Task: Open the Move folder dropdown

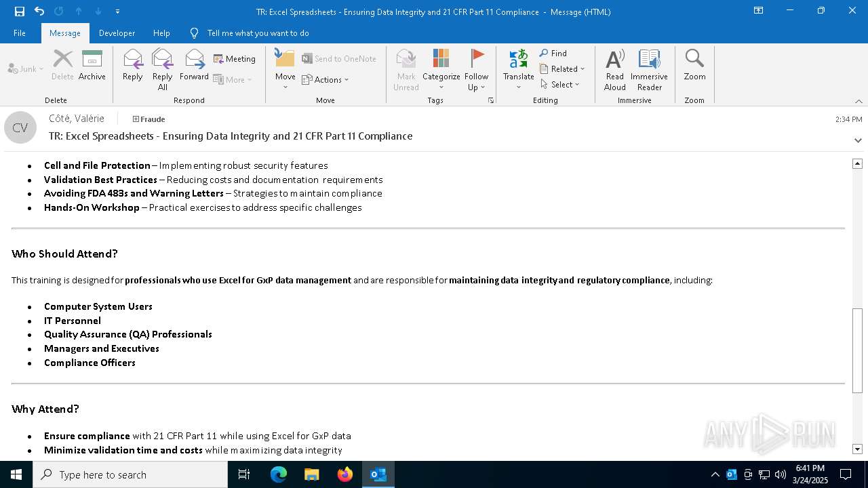Action: coord(285,70)
